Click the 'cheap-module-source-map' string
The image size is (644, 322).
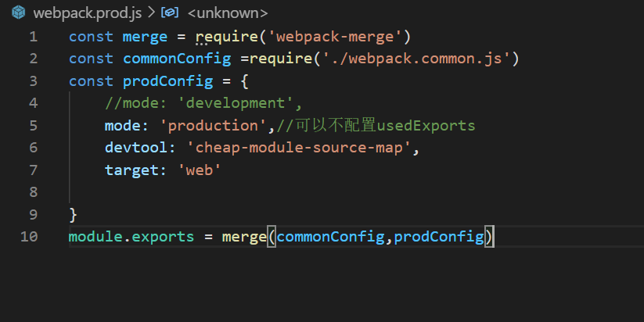point(299,148)
